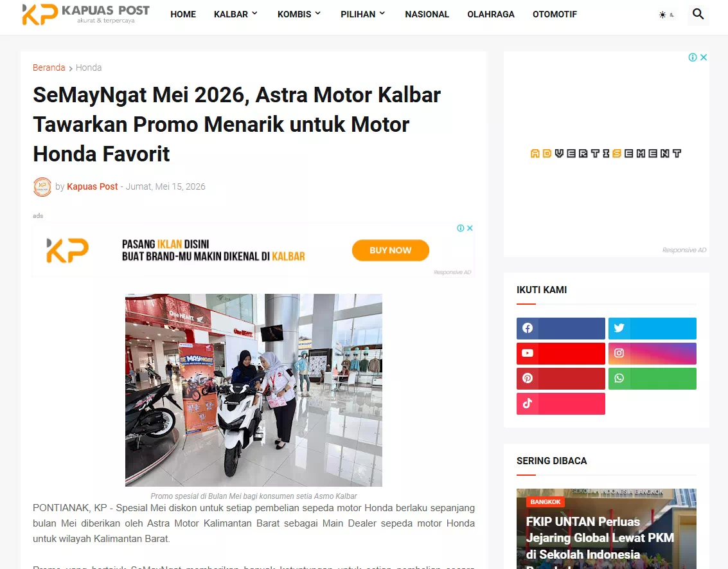Click the photo caption Promo spesial di Bulan Mei
The width and height of the screenshot is (728, 569).
[254, 496]
